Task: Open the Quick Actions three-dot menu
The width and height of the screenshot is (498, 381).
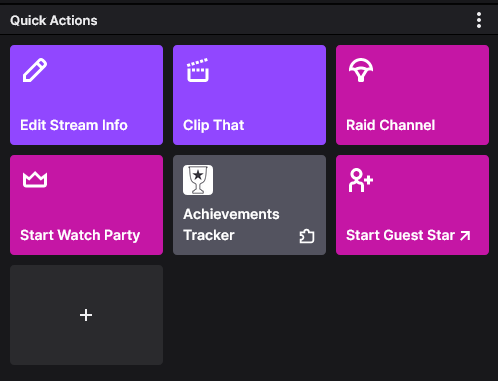Action: coord(479,20)
